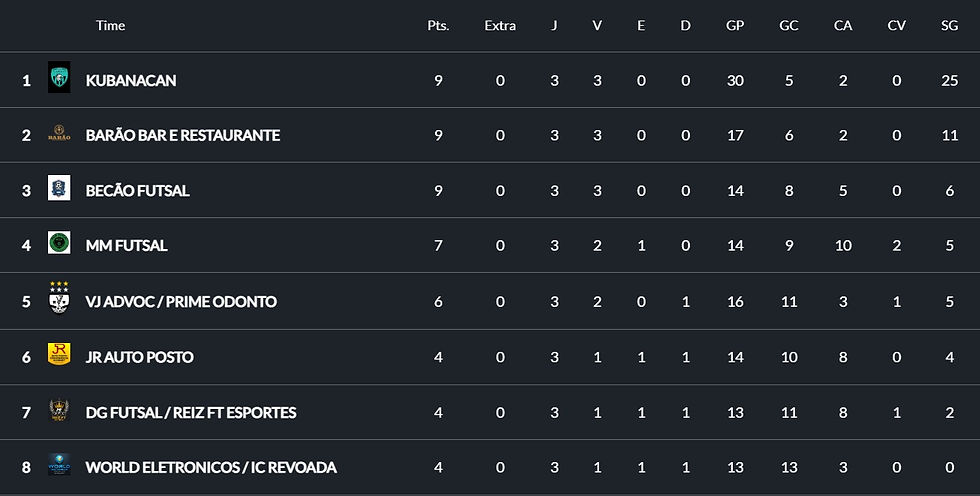Viewport: 980px width, 496px height.
Task: Click the VJ Advoc / Prime Odonto crest
Action: (x=59, y=299)
